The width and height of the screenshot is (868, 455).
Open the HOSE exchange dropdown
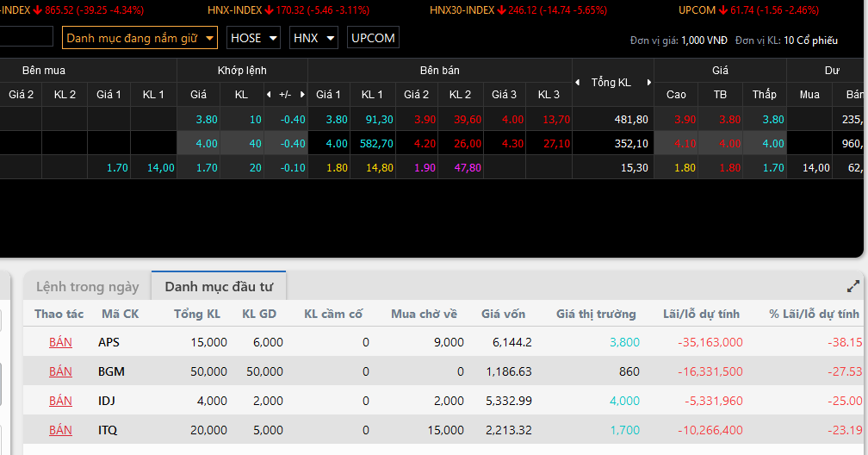point(253,38)
